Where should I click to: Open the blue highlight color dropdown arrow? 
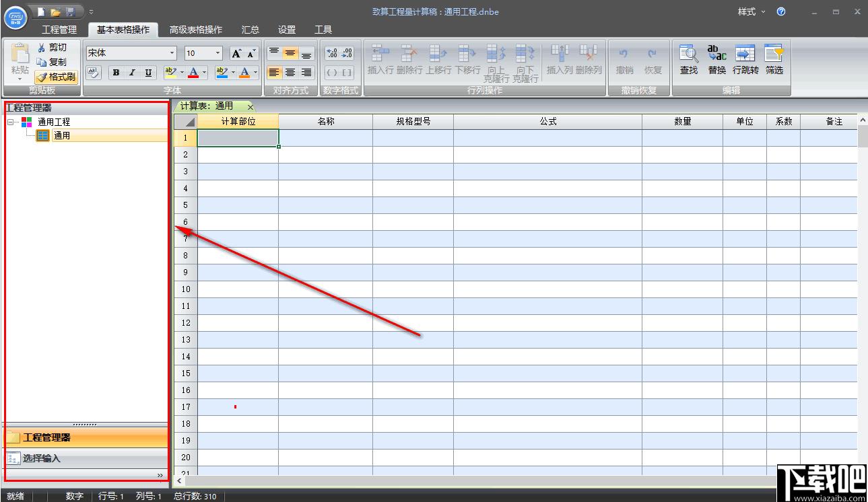[233, 73]
